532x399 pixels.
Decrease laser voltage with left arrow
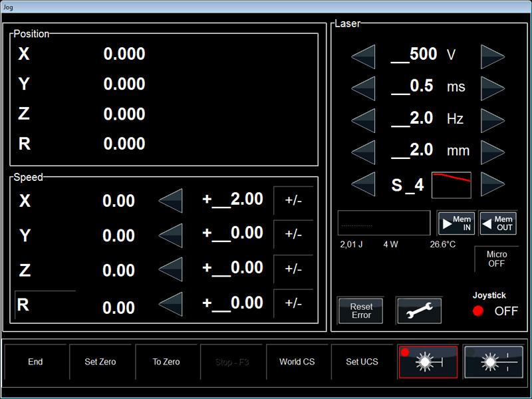point(364,55)
